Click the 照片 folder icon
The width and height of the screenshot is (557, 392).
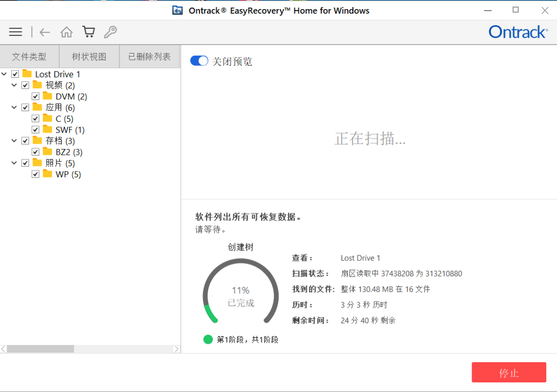37,163
